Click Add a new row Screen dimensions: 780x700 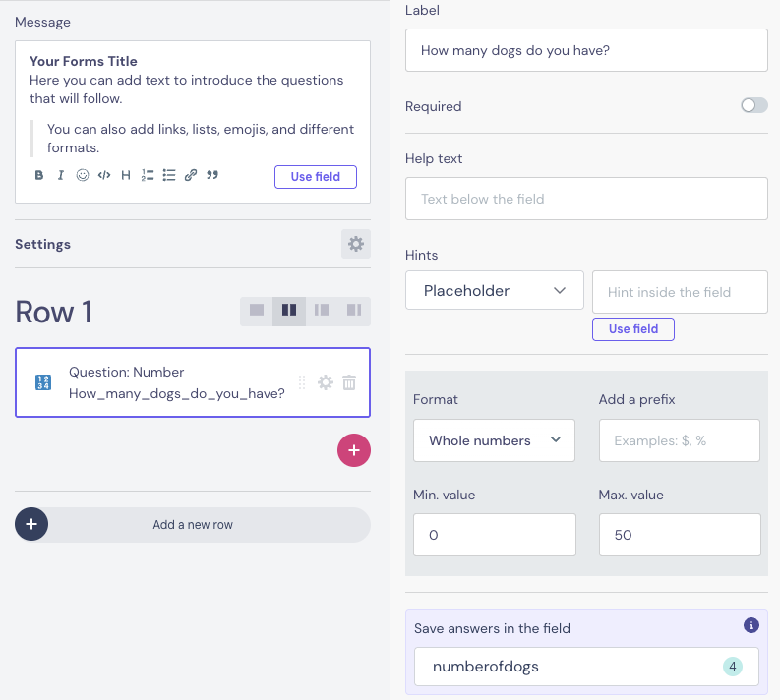[x=193, y=525]
